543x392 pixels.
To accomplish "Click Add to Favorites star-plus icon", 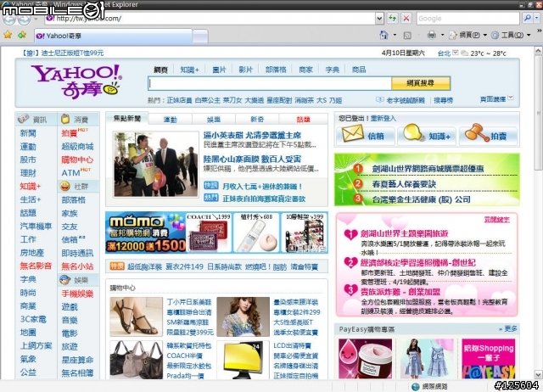I will point(23,35).
